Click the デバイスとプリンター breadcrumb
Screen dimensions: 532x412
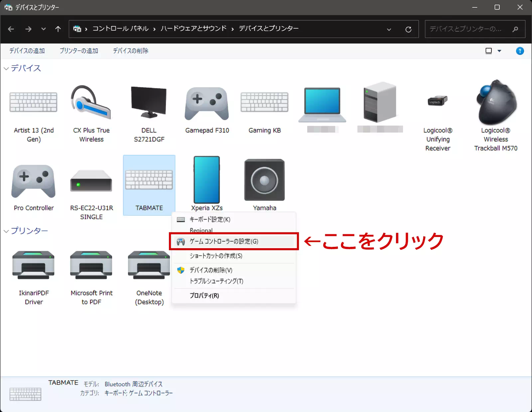coord(269,29)
